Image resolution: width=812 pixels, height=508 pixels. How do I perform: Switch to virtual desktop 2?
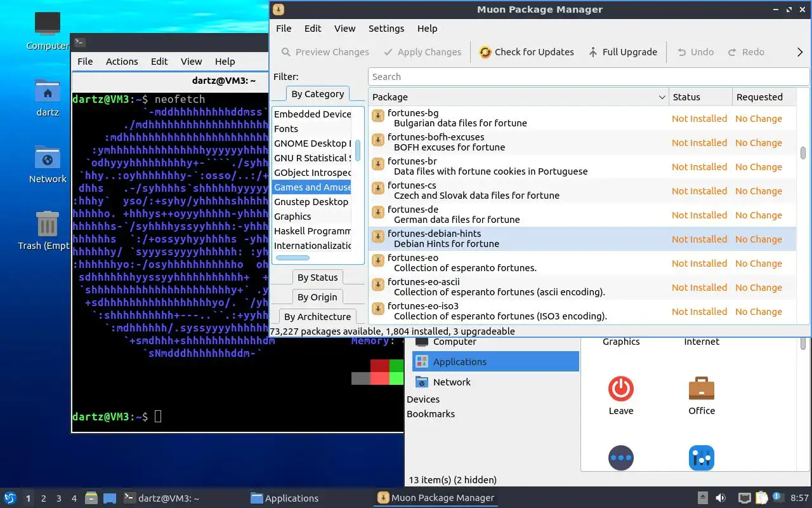point(44,498)
